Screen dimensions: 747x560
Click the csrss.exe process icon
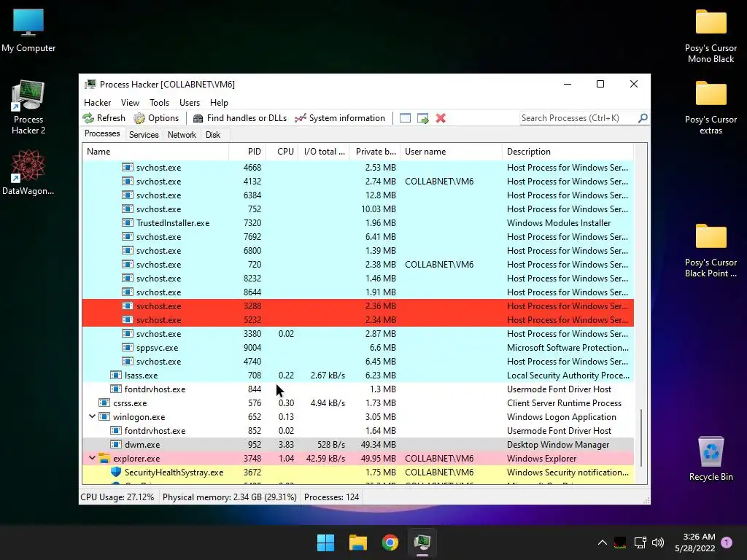[x=104, y=402]
